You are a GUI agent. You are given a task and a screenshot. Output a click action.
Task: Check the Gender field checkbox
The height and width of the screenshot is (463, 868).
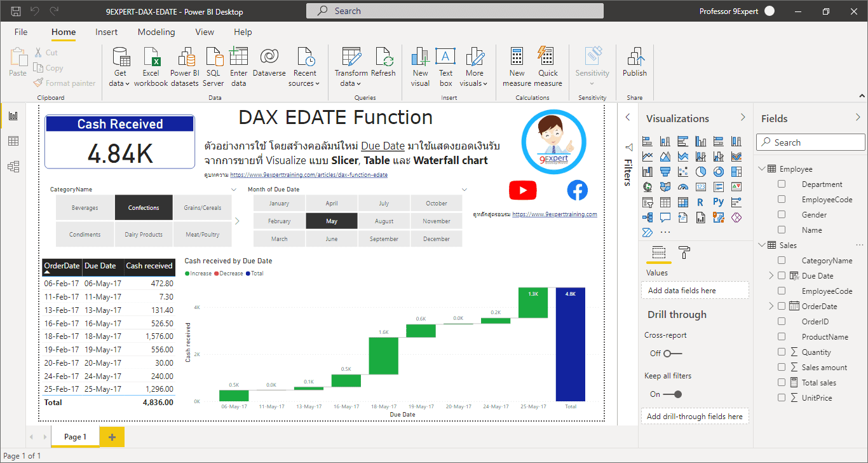click(x=780, y=214)
